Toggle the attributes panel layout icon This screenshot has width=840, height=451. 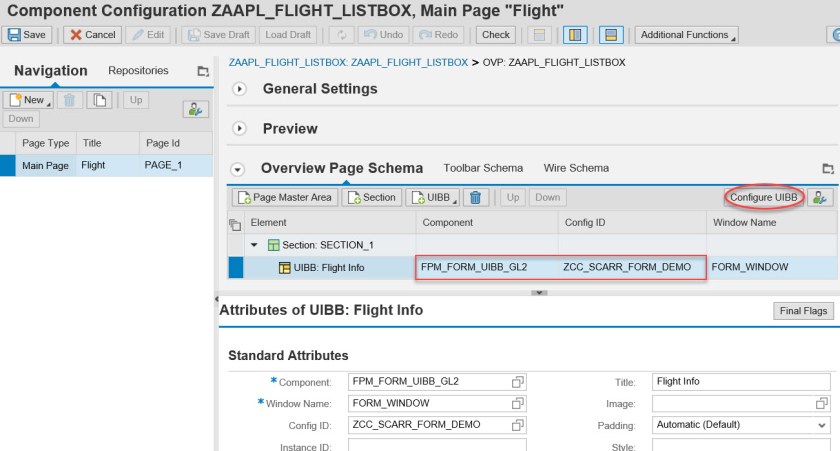[611, 35]
